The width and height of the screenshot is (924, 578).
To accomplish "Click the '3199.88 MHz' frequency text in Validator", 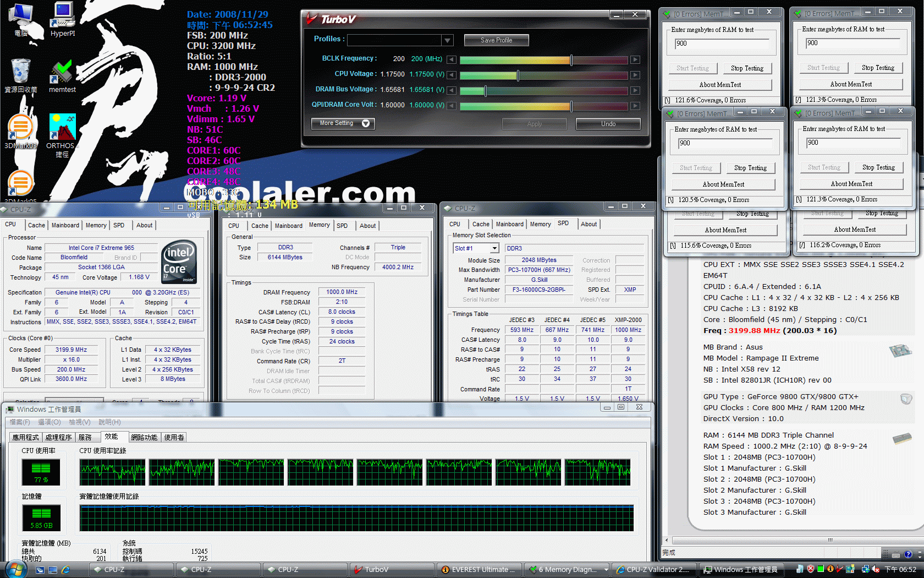I will tap(754, 330).
